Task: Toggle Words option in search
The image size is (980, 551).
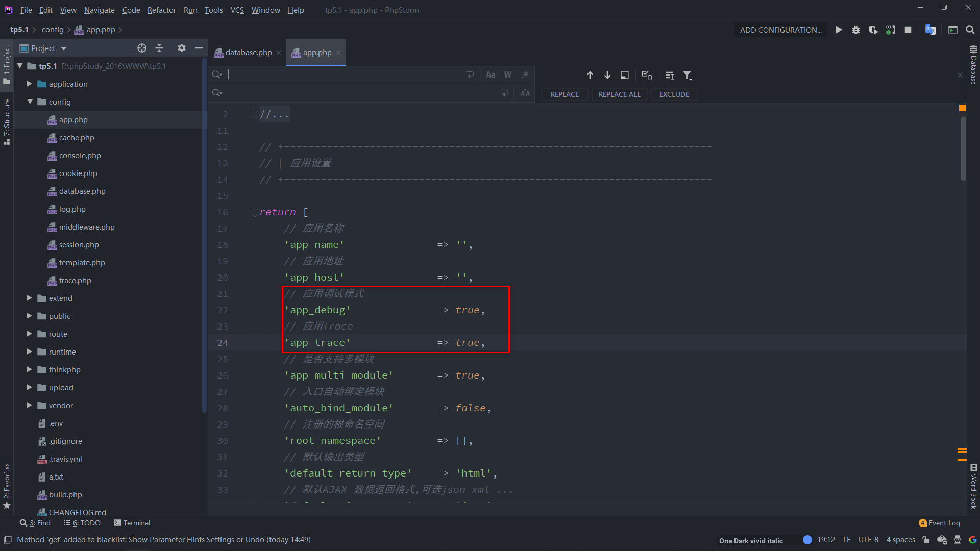Action: (508, 75)
